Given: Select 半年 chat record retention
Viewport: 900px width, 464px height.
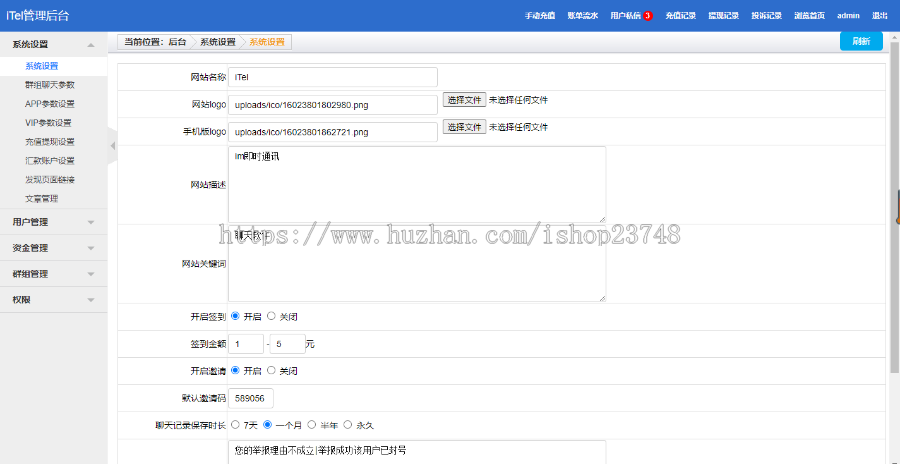Looking at the screenshot, I should [312, 425].
